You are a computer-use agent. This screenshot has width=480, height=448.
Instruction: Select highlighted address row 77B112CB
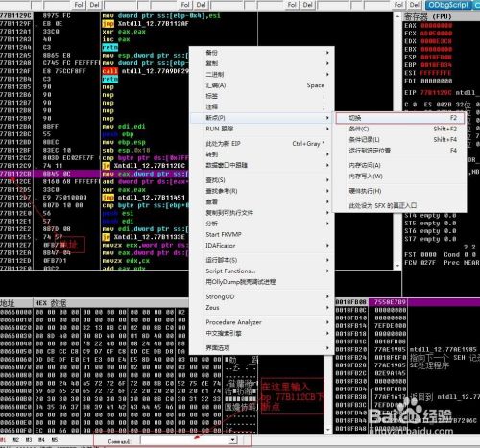[94, 174]
